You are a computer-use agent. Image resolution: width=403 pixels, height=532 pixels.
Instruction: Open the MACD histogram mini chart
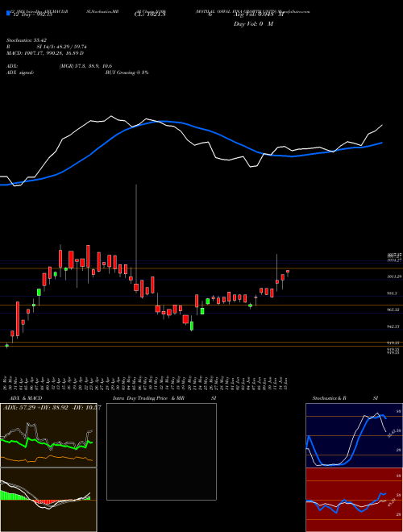pyautogui.click(x=48, y=500)
